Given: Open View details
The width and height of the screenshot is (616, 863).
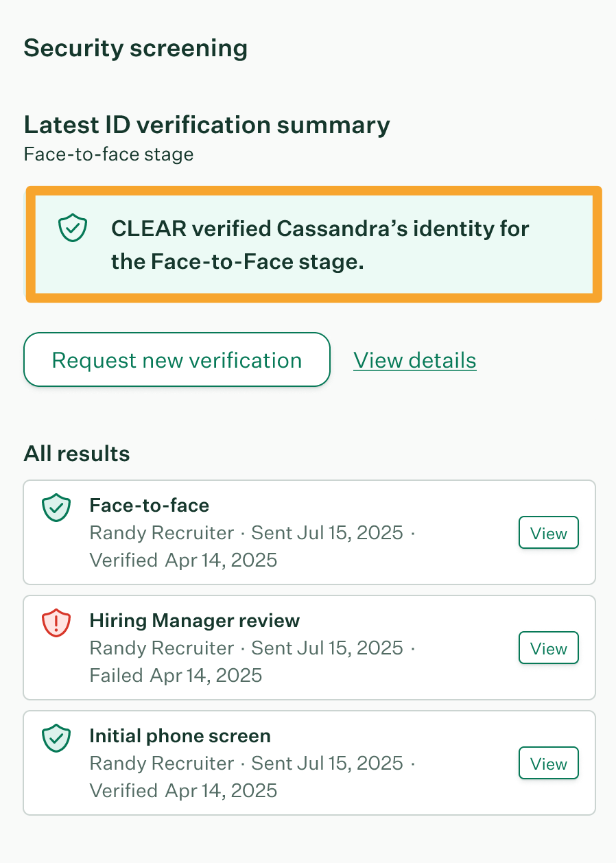Looking at the screenshot, I should pyautogui.click(x=414, y=360).
